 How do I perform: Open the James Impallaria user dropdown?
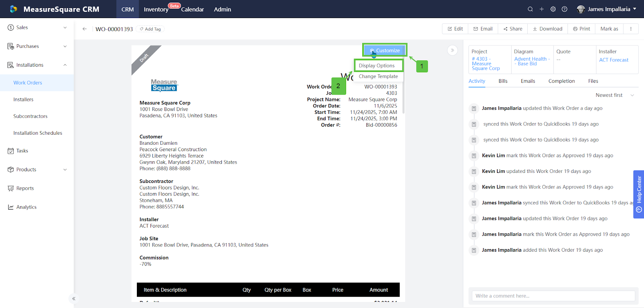[x=607, y=9]
